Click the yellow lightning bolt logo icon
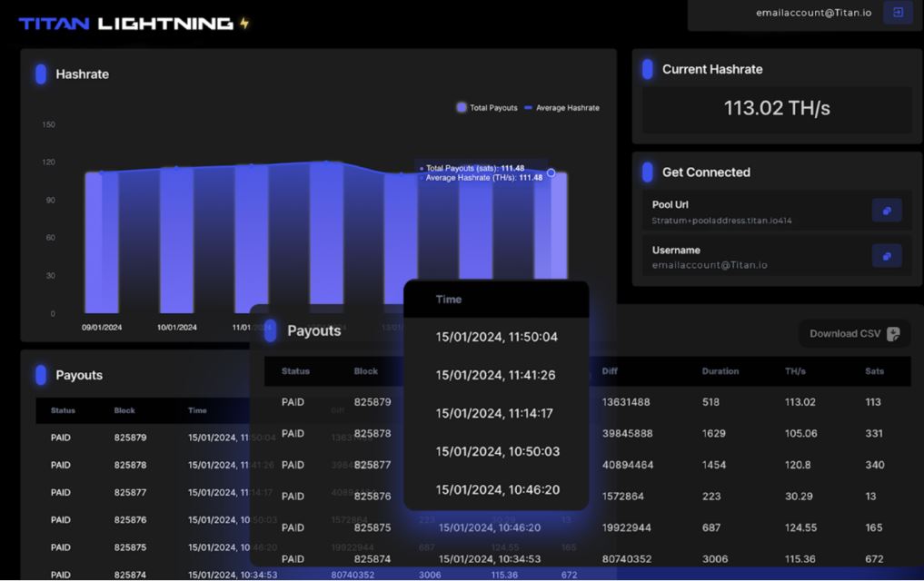 [244, 23]
